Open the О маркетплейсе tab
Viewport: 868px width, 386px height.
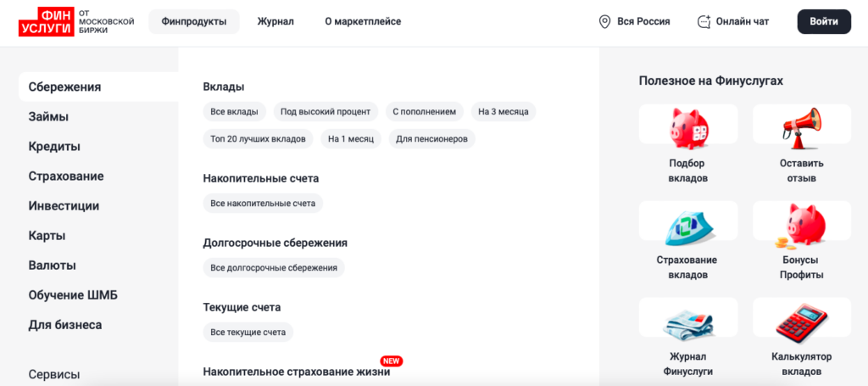click(x=363, y=22)
